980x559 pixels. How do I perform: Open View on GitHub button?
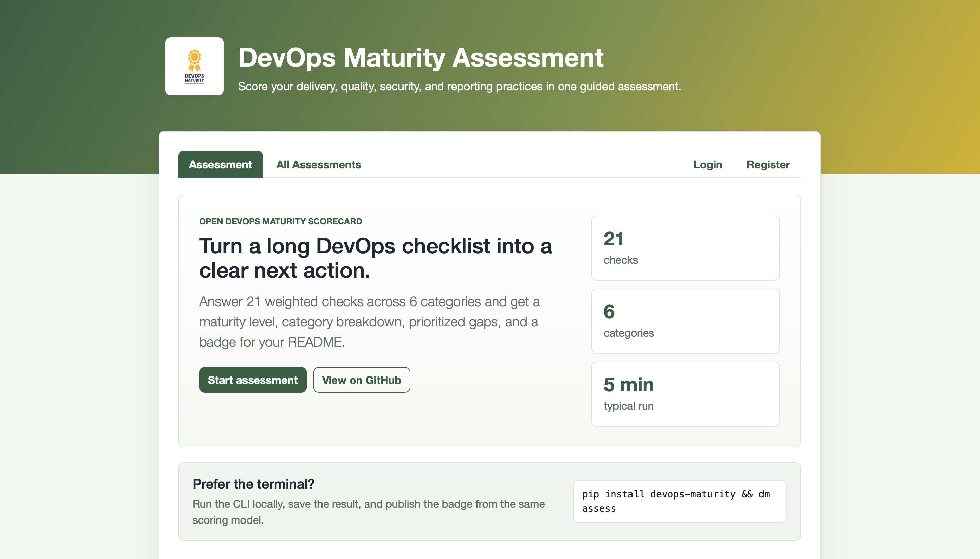[x=362, y=380]
